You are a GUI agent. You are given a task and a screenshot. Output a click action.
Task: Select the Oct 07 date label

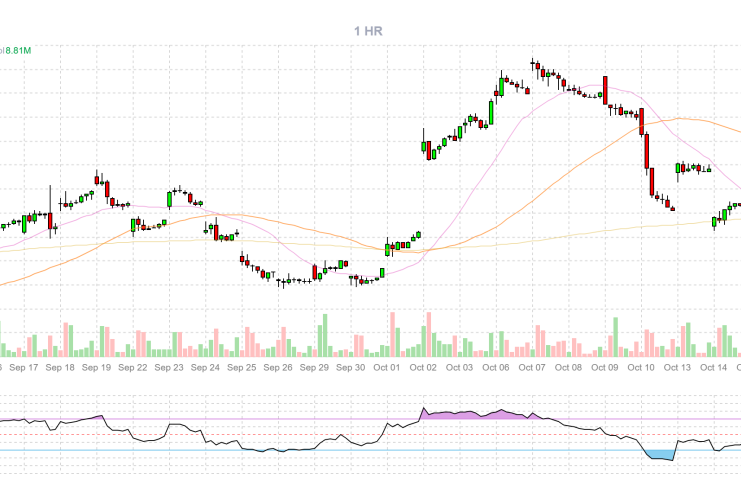[x=532, y=368]
